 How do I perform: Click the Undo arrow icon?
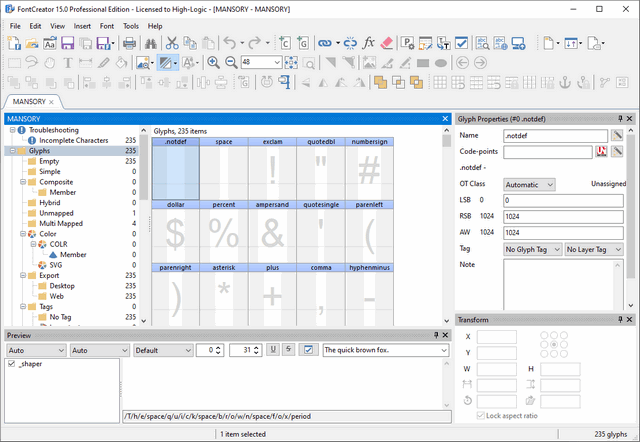231,43
